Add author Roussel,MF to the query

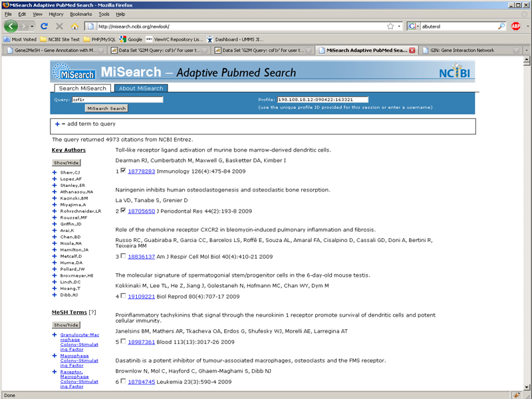(x=55, y=217)
